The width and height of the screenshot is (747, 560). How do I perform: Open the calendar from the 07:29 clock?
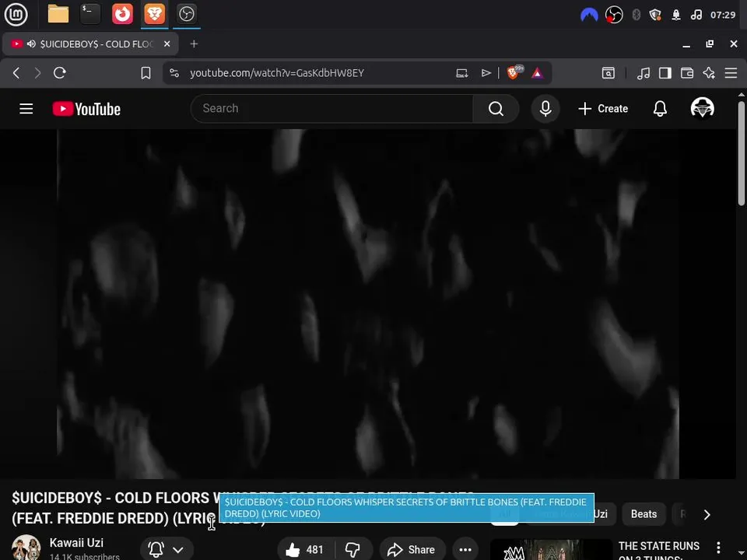723,15
